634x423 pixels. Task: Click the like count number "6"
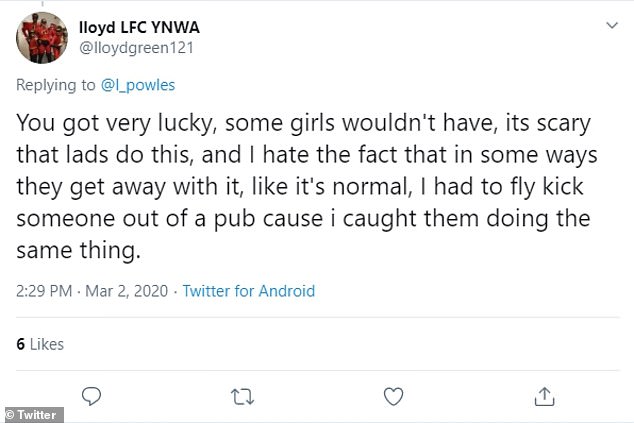pyautogui.click(x=20, y=343)
